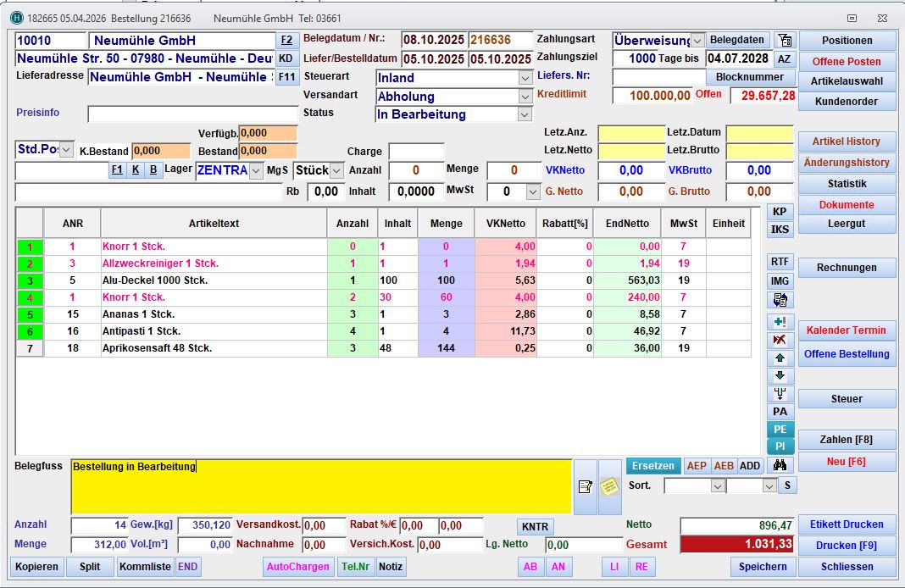Image resolution: width=905 pixels, height=588 pixels.
Task: Click the copy documents icon below IMG
Action: tap(780, 300)
